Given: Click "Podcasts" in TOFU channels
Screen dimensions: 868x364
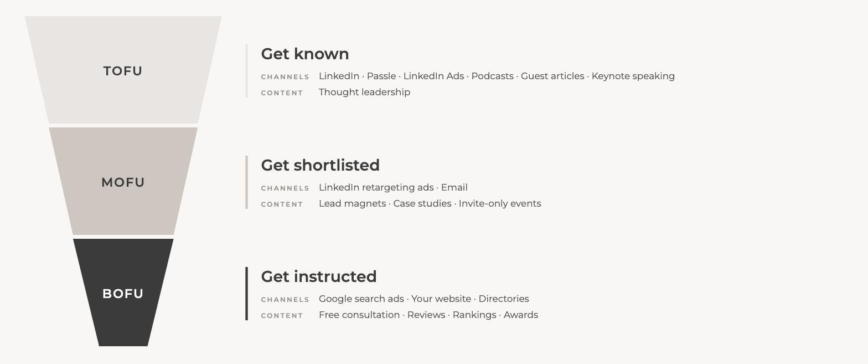Looking at the screenshot, I should coord(493,76).
